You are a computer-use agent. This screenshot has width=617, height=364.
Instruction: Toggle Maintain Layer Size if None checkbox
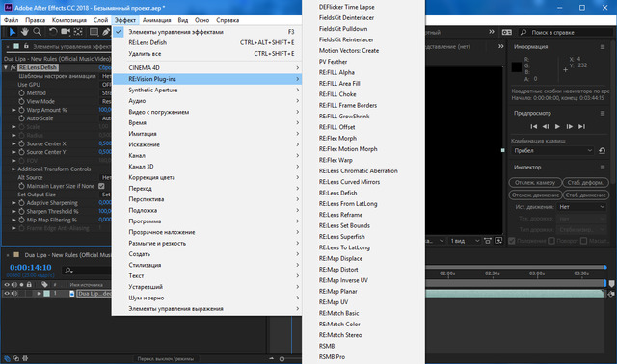(x=101, y=186)
